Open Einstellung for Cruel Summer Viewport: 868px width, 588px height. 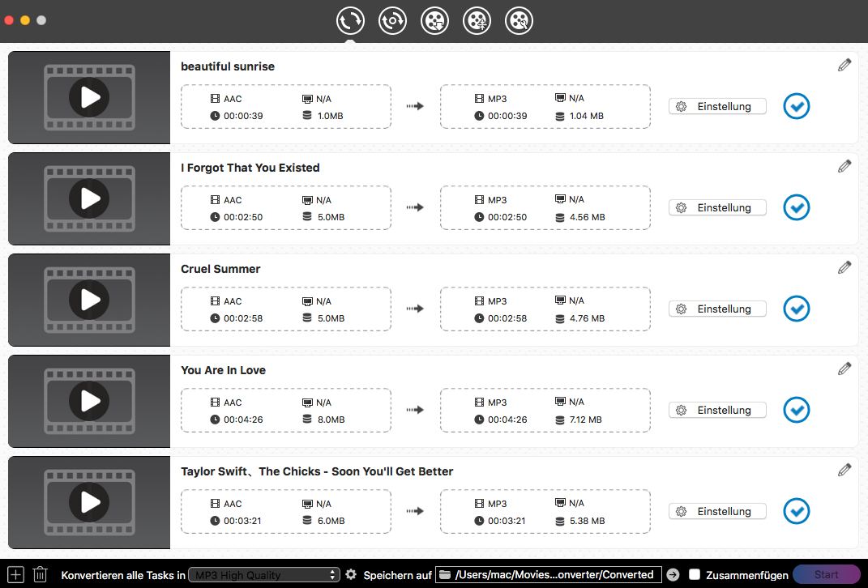pyautogui.click(x=717, y=309)
